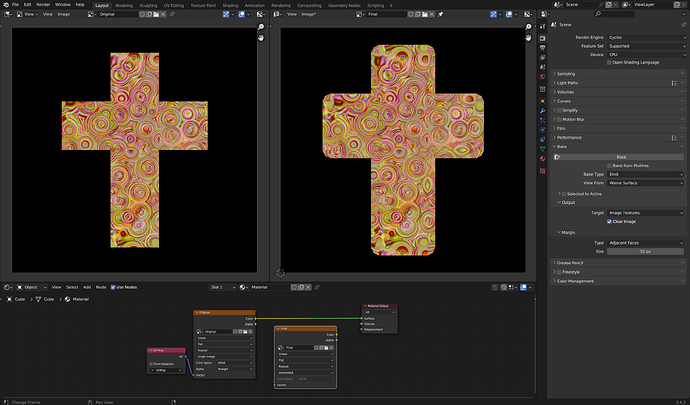Open the Slot 1 material slot dropdown
The width and height of the screenshot is (690, 405).
pyautogui.click(x=223, y=287)
